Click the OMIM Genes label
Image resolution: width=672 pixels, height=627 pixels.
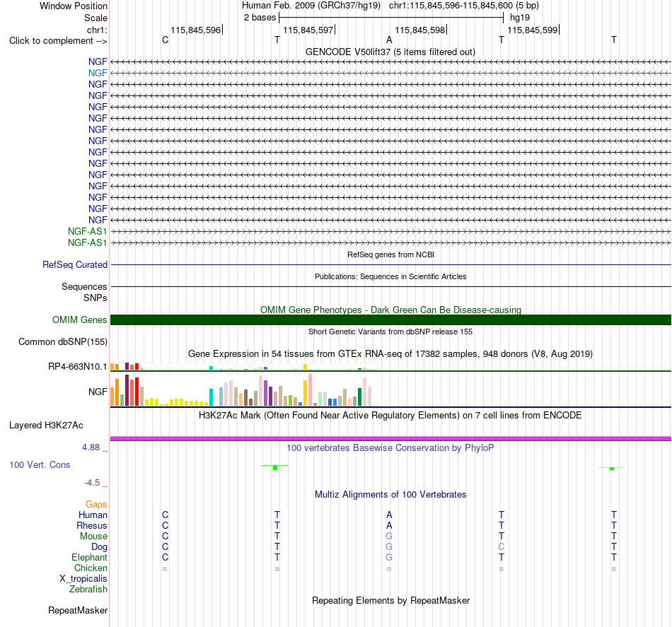[79, 320]
